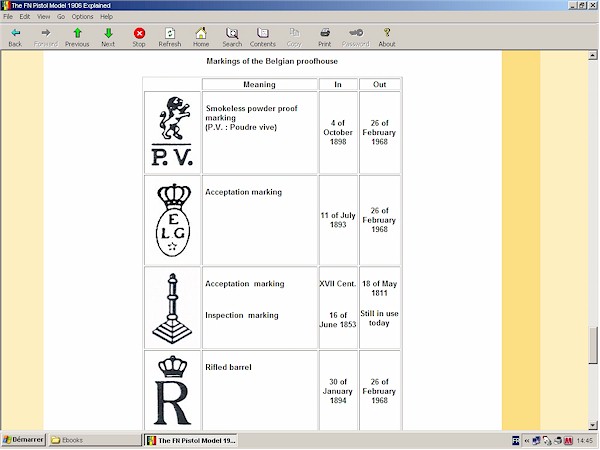Print the page via Print icon
Viewport: 600px width, 450px height.
pos(325,33)
